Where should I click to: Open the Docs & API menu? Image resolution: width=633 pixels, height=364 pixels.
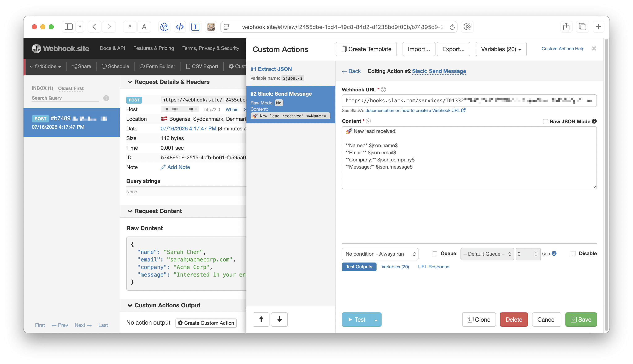[112, 48]
